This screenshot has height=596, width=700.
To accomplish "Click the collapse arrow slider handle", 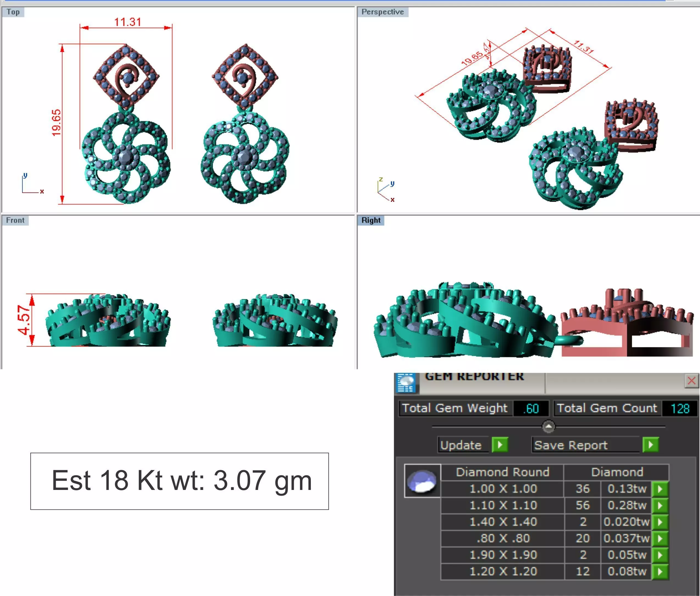I will pyautogui.click(x=548, y=426).
